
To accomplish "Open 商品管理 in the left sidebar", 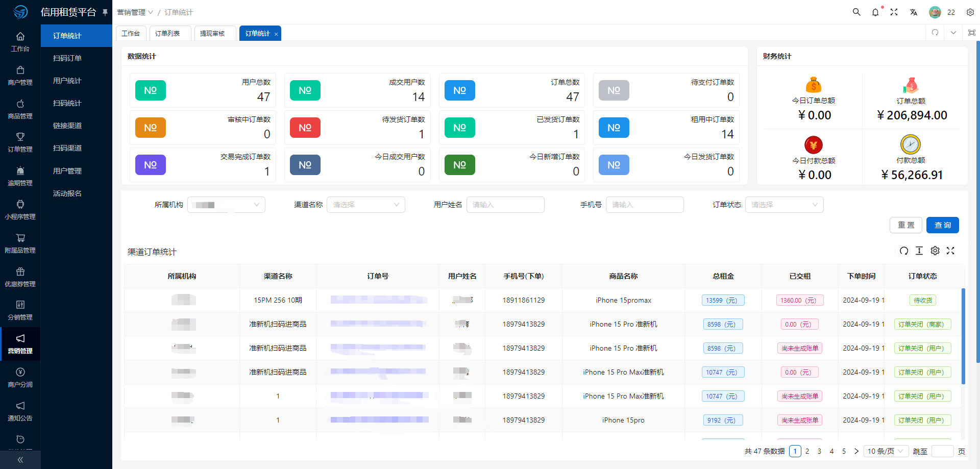I will coord(20,109).
